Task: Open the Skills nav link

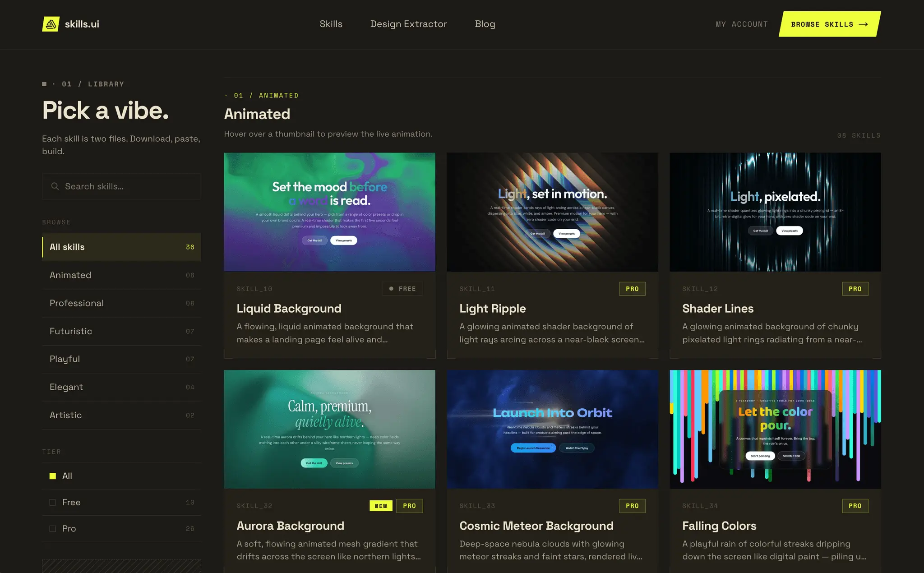Action: click(331, 24)
